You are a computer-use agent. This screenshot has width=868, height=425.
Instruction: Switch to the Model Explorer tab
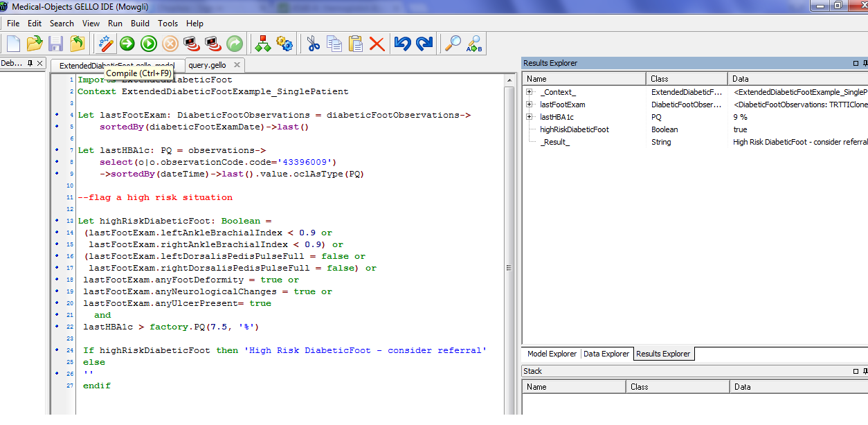(x=552, y=354)
